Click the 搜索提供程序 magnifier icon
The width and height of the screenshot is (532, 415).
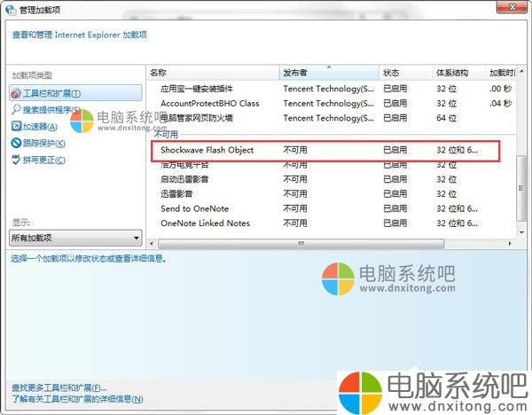(17, 110)
